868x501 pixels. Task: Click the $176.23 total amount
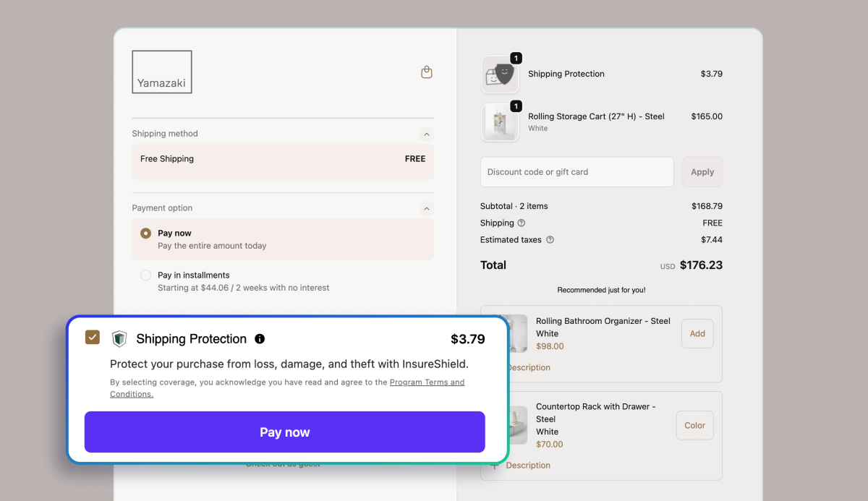[x=701, y=265]
